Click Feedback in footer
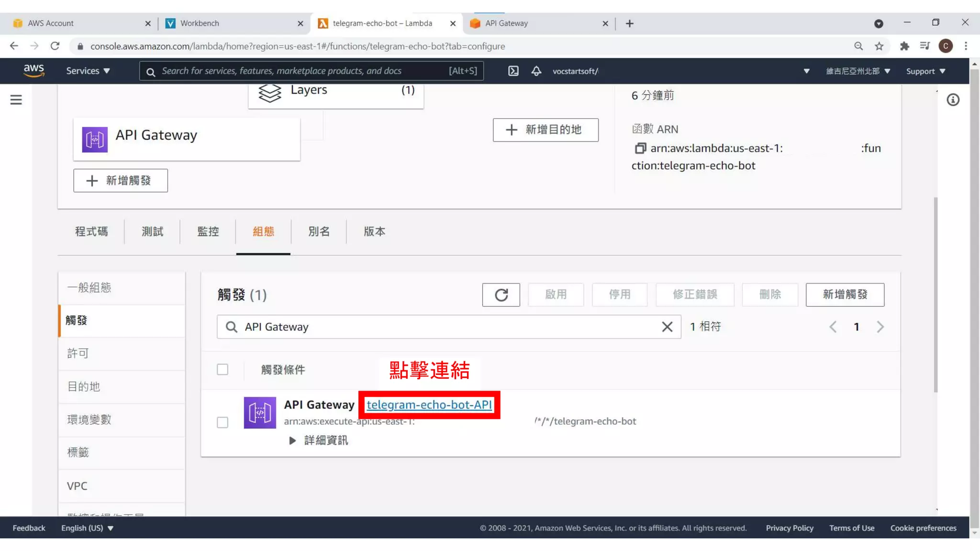 tap(29, 528)
